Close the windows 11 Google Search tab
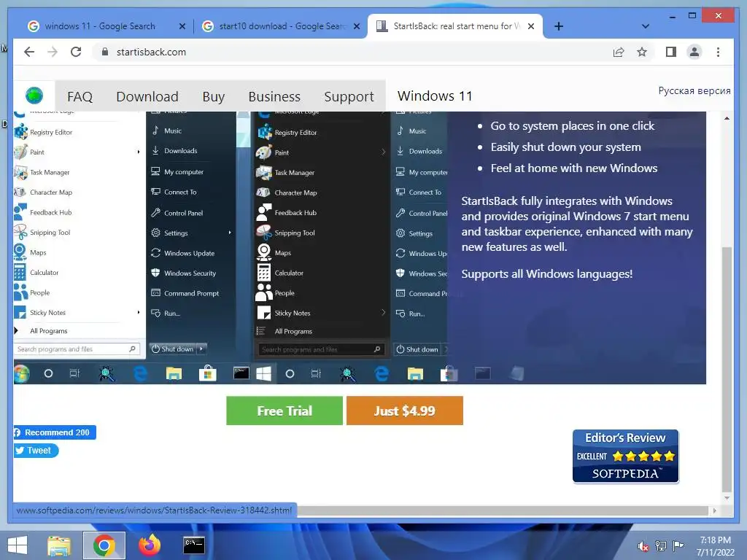The image size is (747, 560). point(182,26)
